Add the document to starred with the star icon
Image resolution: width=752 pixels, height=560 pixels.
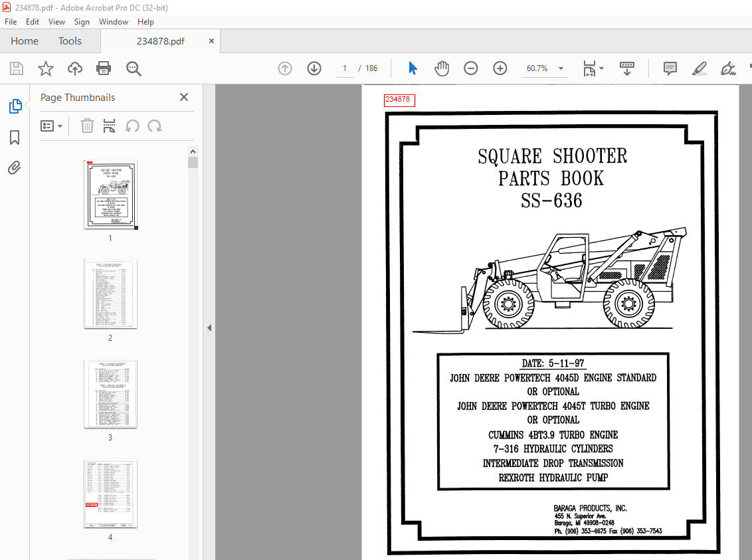pyautogui.click(x=46, y=68)
